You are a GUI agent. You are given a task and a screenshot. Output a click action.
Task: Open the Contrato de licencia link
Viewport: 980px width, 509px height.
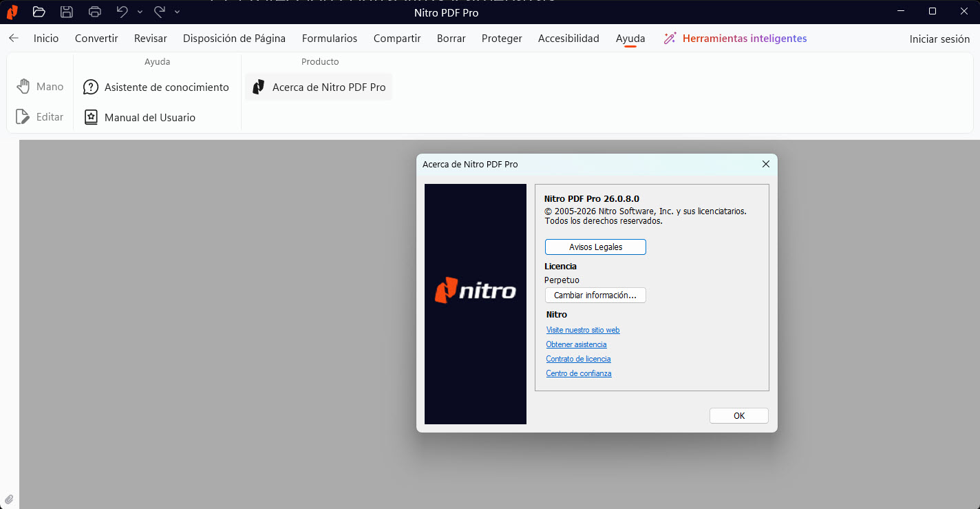(578, 359)
